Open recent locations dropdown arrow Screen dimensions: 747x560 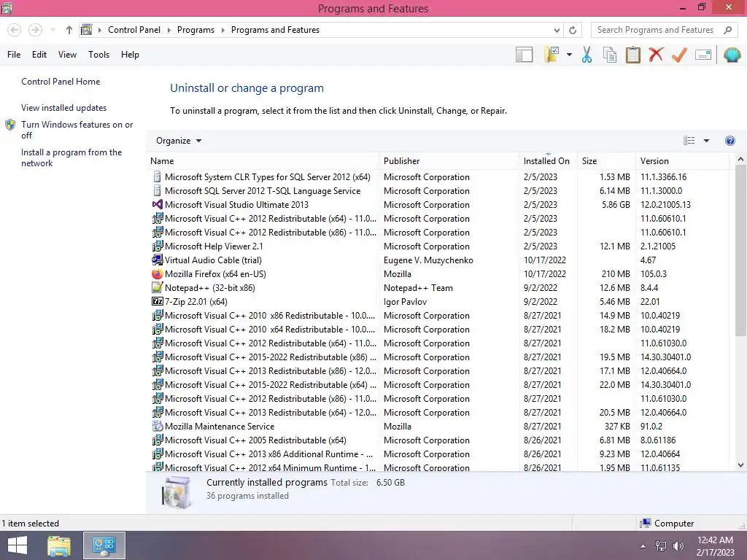[53, 30]
